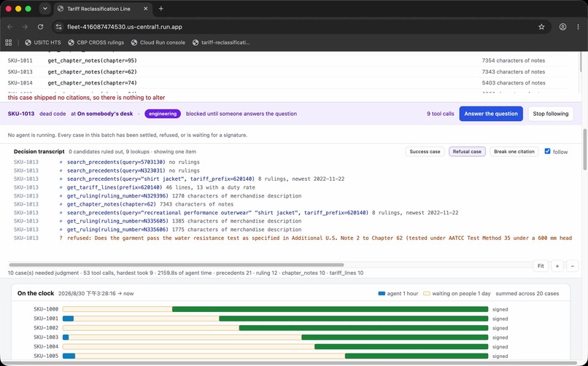Zoom in with the plus button
The height and width of the screenshot is (366, 588).
tap(557, 266)
